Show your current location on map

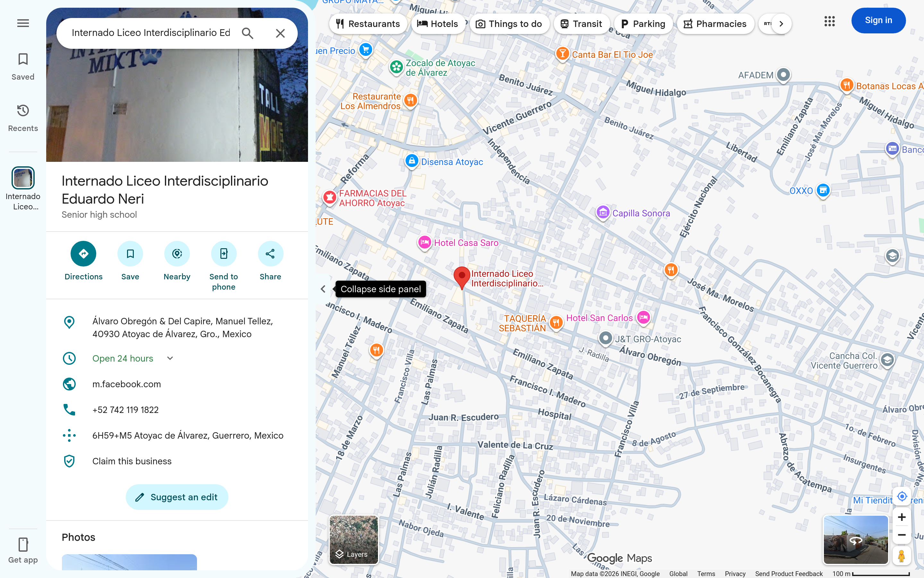click(x=902, y=496)
